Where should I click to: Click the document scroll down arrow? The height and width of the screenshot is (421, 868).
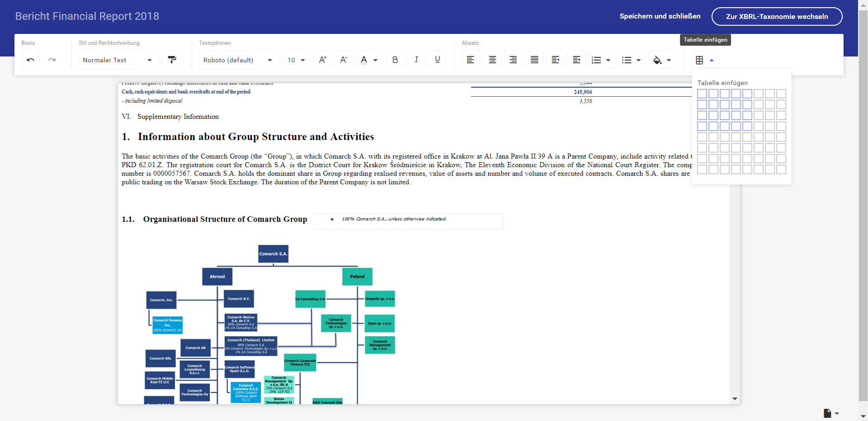click(735, 399)
